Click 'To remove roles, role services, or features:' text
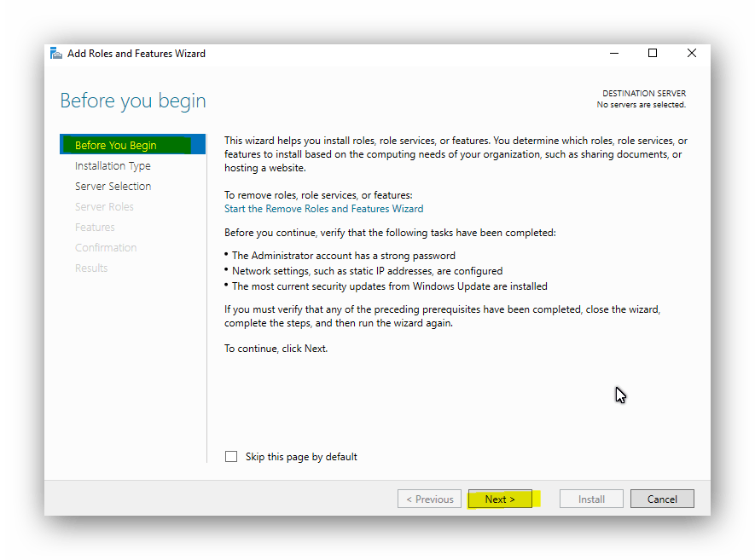The image size is (755, 560). [318, 195]
